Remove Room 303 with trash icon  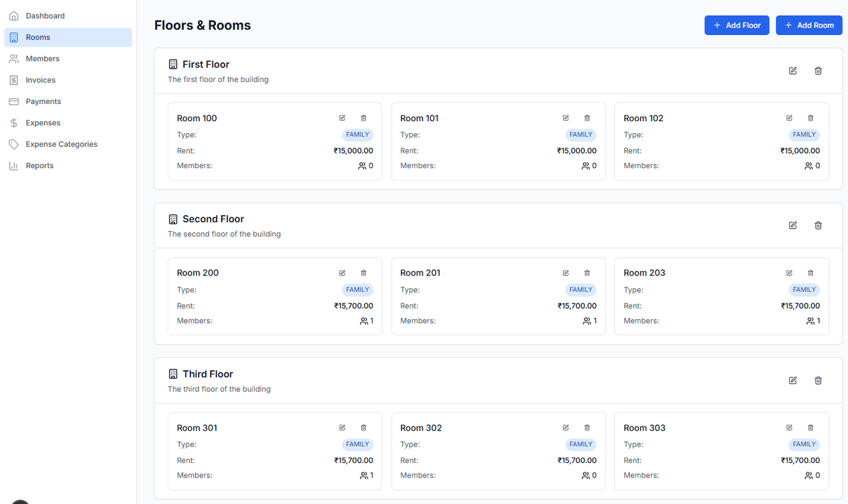pos(810,428)
